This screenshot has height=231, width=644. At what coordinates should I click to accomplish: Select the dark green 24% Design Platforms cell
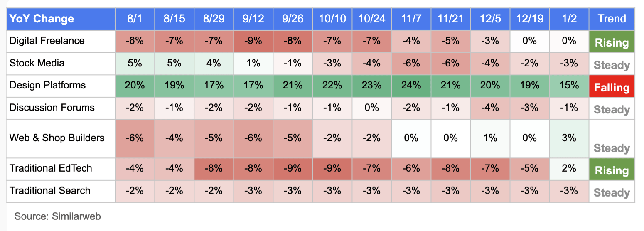[x=411, y=85]
